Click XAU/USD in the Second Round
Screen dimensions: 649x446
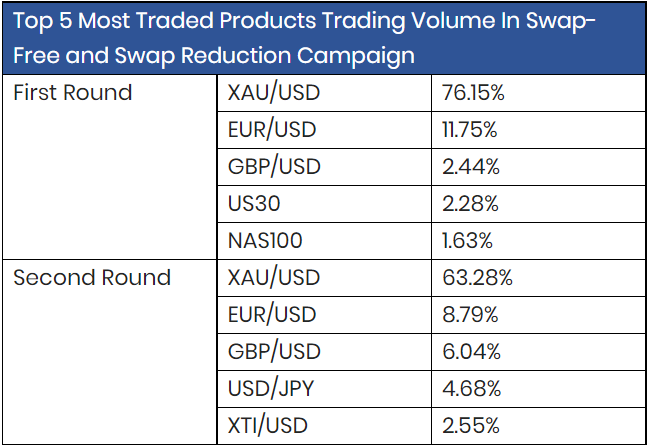pyautogui.click(x=274, y=278)
